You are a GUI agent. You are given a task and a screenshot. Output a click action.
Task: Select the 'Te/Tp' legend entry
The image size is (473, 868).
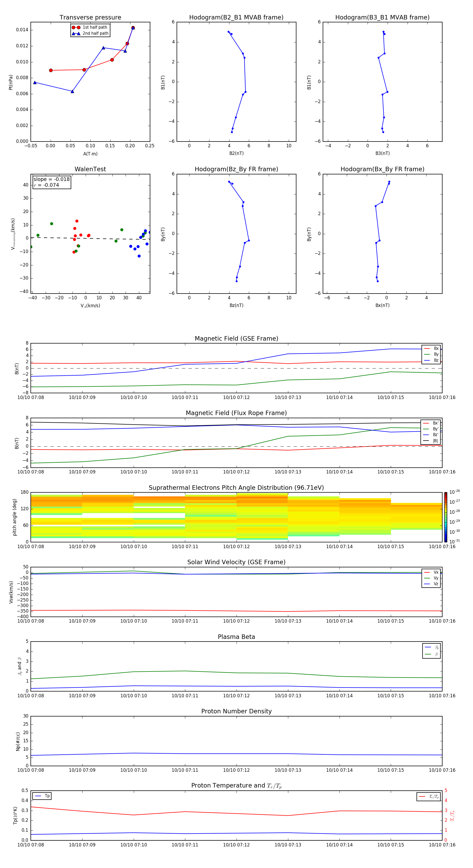coord(429,796)
